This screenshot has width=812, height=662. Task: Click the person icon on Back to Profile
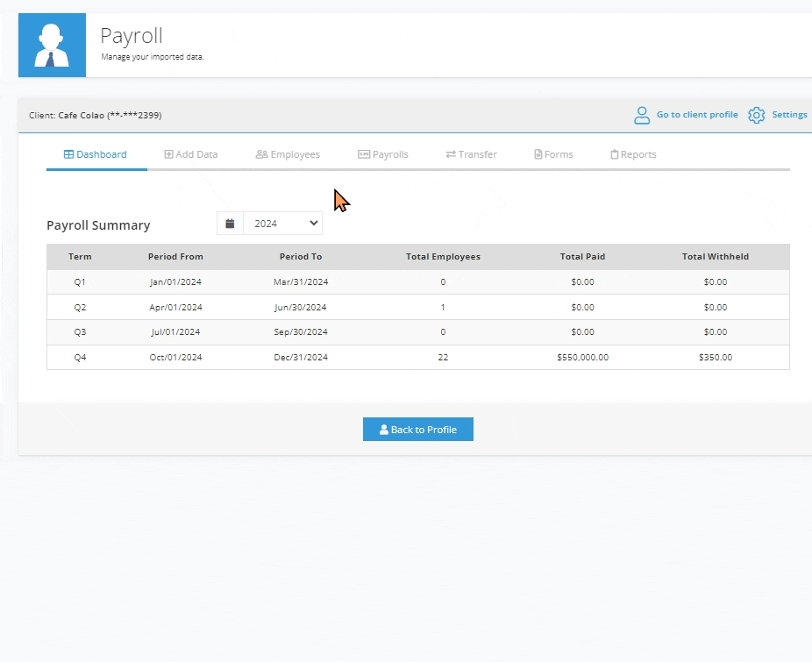[384, 430]
